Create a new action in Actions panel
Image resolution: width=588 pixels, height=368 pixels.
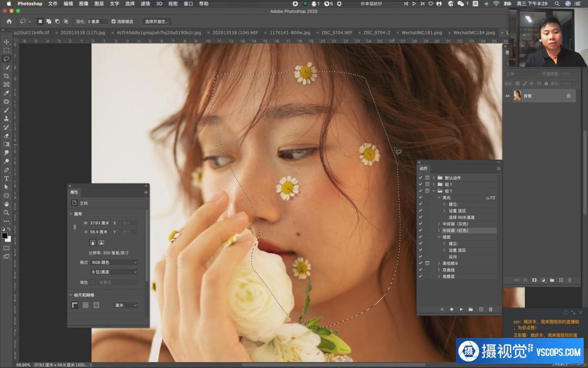[x=481, y=310]
